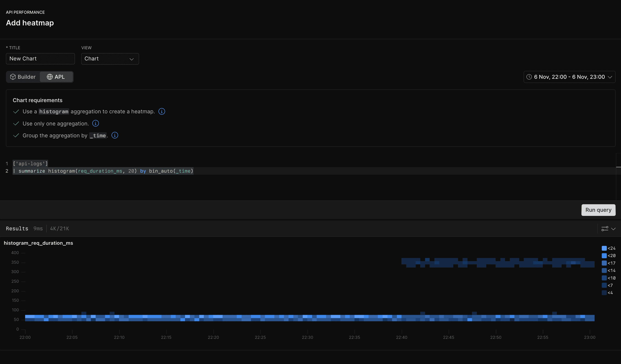Screen dimensions: 621x364
Task: Click info icon beside 'Use only one aggregation'
Action: [96, 123]
